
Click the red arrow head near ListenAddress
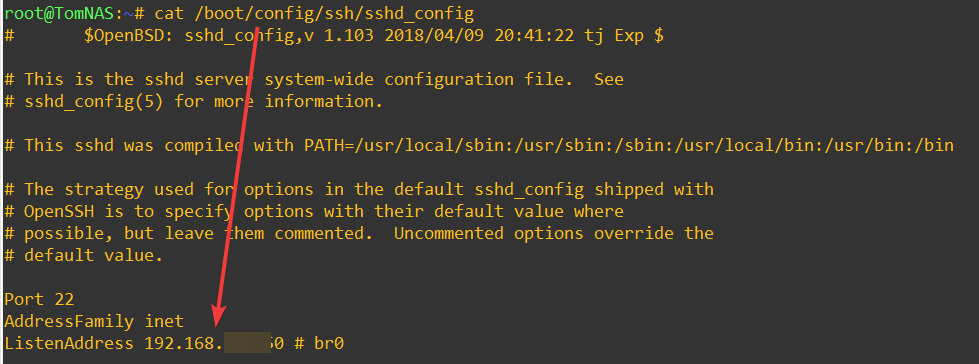coord(219,314)
